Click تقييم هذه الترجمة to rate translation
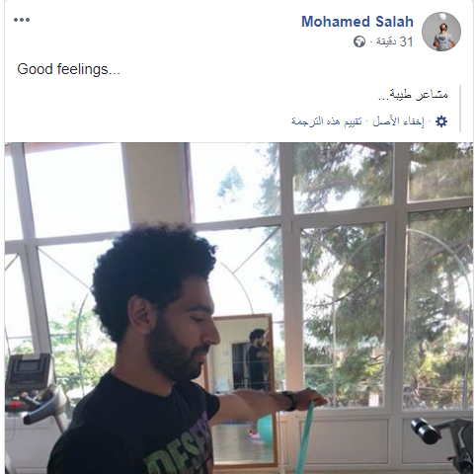 point(327,121)
